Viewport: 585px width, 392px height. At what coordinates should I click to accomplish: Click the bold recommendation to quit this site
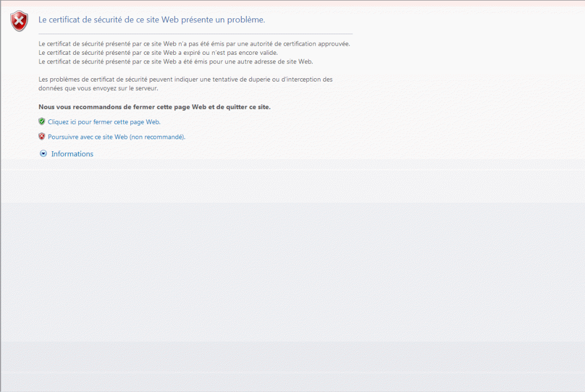click(154, 107)
